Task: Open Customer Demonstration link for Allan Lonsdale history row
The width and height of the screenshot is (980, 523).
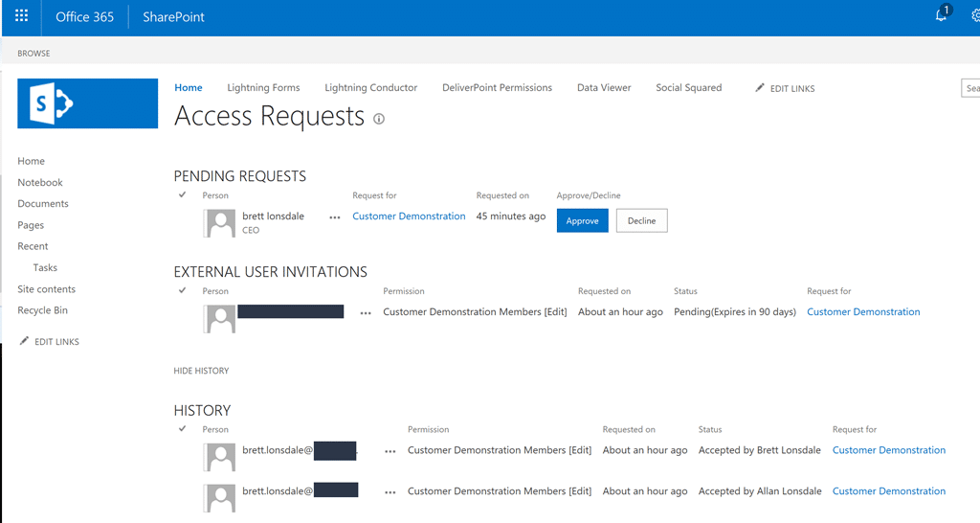Action: point(889,491)
